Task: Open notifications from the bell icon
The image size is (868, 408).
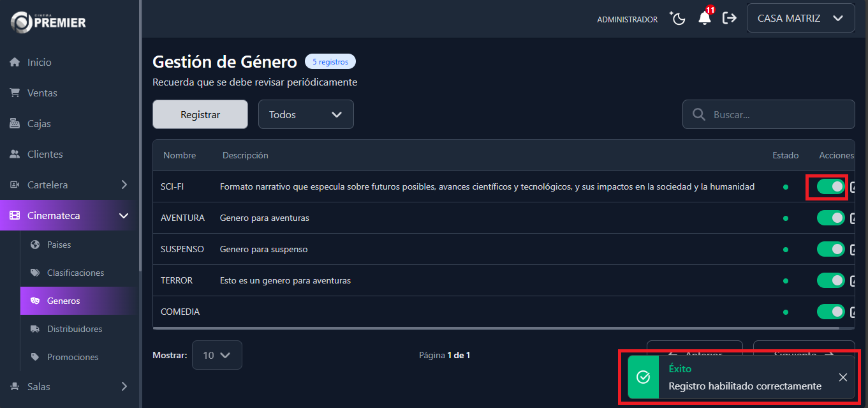Action: point(703,18)
